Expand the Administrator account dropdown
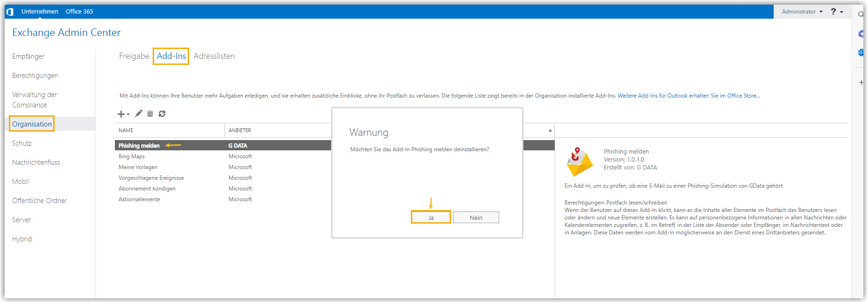 (802, 12)
